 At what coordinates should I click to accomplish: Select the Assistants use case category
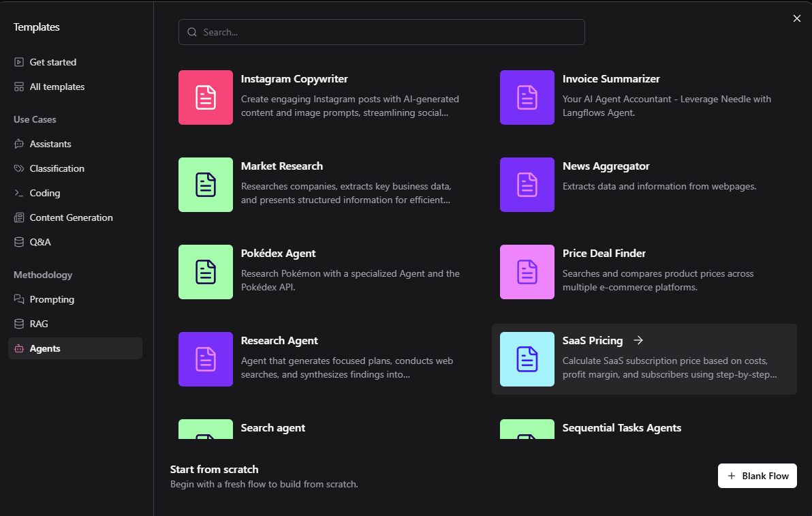pyautogui.click(x=50, y=144)
